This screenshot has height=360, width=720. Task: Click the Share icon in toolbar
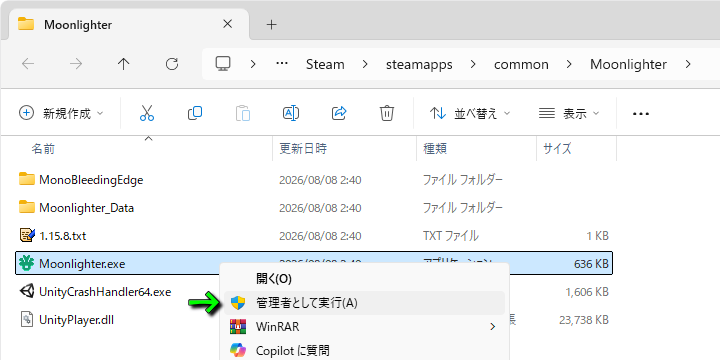point(339,113)
